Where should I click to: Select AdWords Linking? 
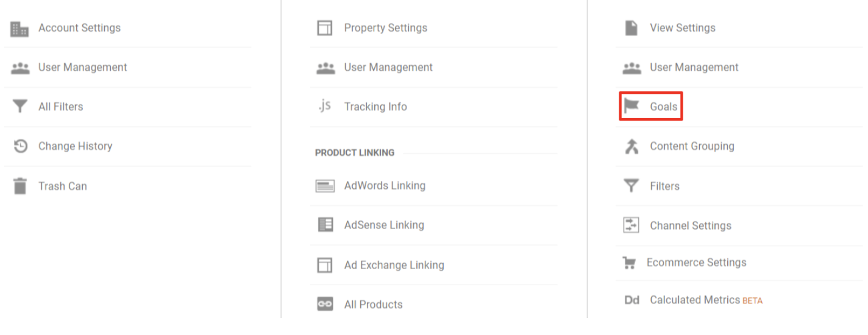[385, 186]
